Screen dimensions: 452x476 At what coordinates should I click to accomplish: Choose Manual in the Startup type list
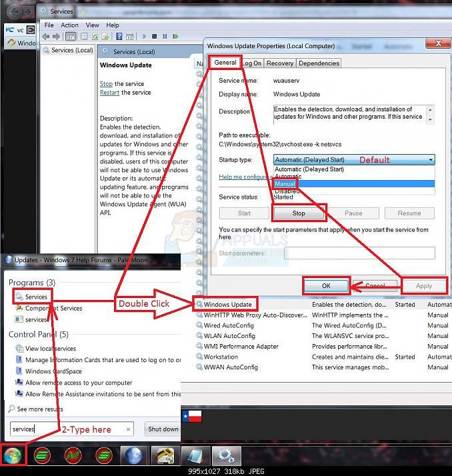coord(354,183)
